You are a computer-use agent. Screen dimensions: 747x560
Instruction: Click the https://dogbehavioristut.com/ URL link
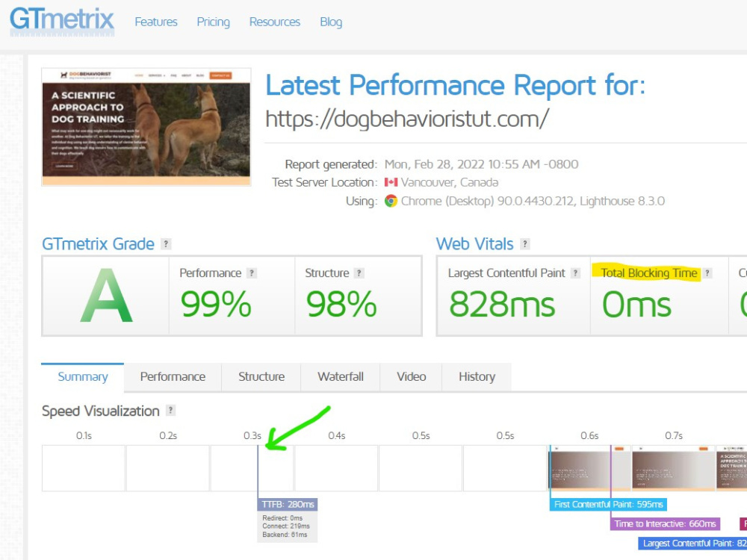click(x=407, y=119)
